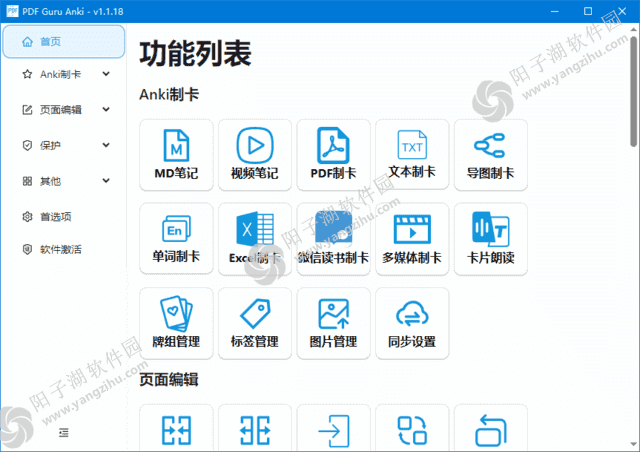This screenshot has width=640, height=452.
Task: Select the 导图制卡 mind-map tool
Action: coord(491,155)
